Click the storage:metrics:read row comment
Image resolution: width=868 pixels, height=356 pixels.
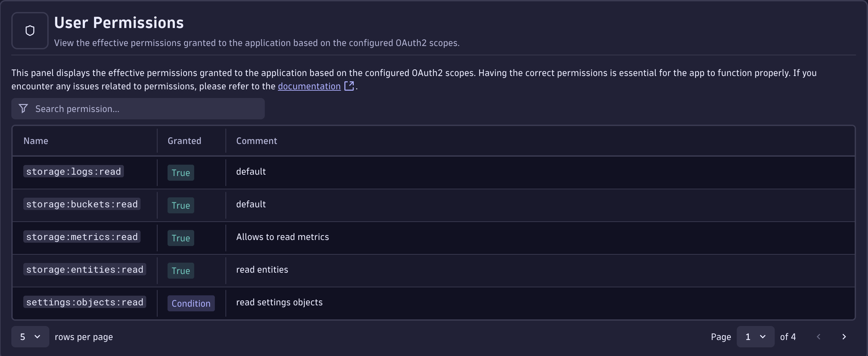pos(282,237)
